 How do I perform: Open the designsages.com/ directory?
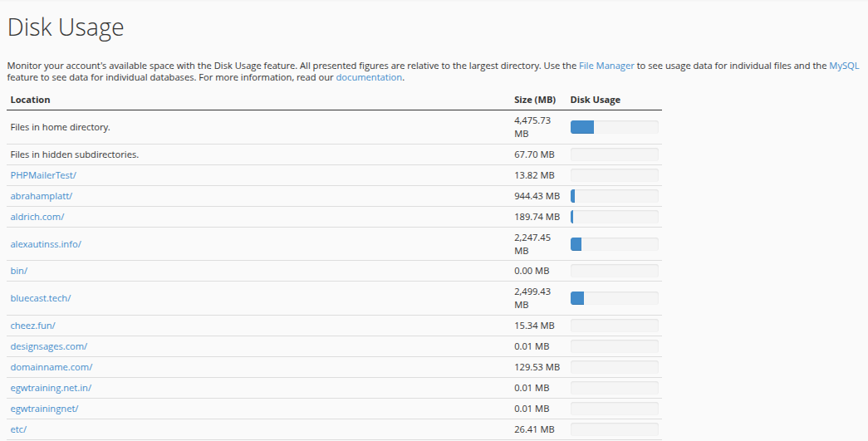point(49,346)
